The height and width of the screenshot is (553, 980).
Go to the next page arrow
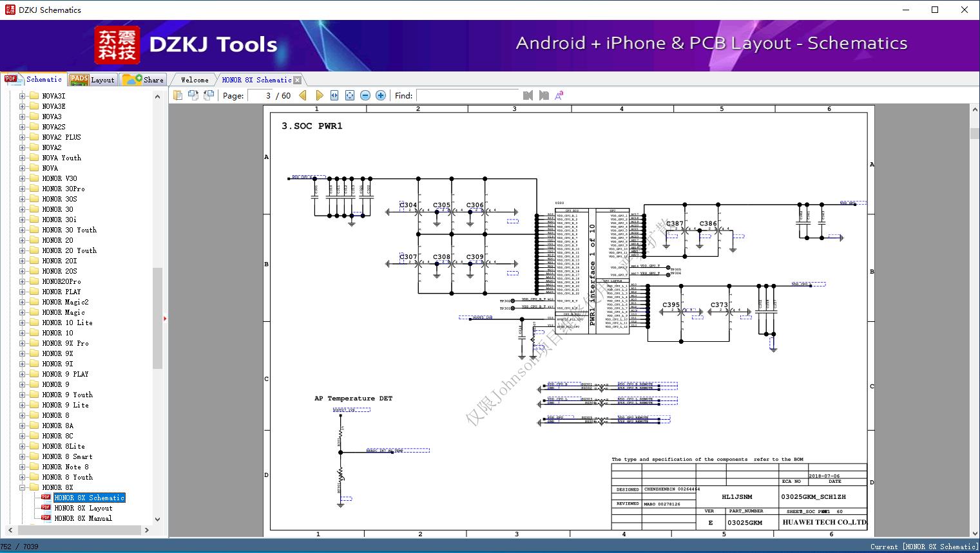(319, 95)
